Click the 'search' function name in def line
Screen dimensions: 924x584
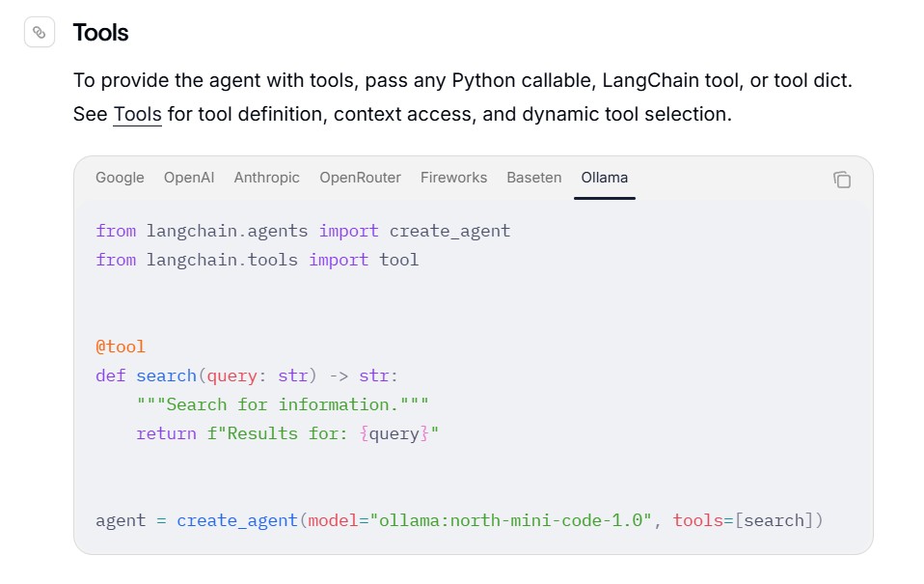[166, 375]
